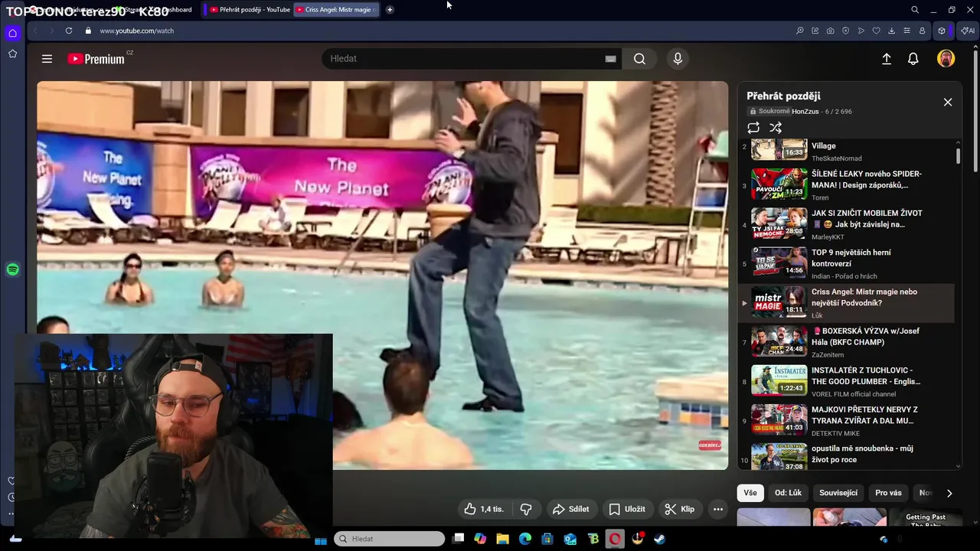Open playlist item INSTALATÉR Z TUCHLOVIC
This screenshot has height=551, width=980.
pyautogui.click(x=846, y=382)
